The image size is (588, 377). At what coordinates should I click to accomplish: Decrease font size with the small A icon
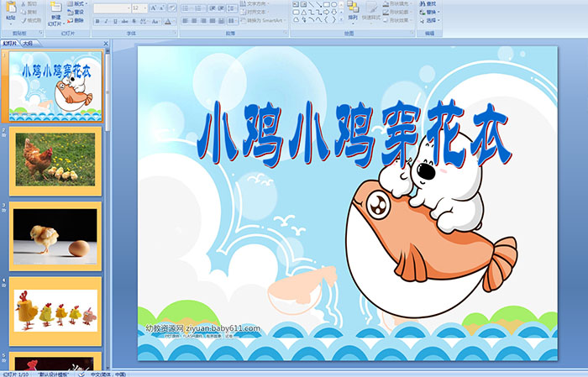click(x=161, y=8)
